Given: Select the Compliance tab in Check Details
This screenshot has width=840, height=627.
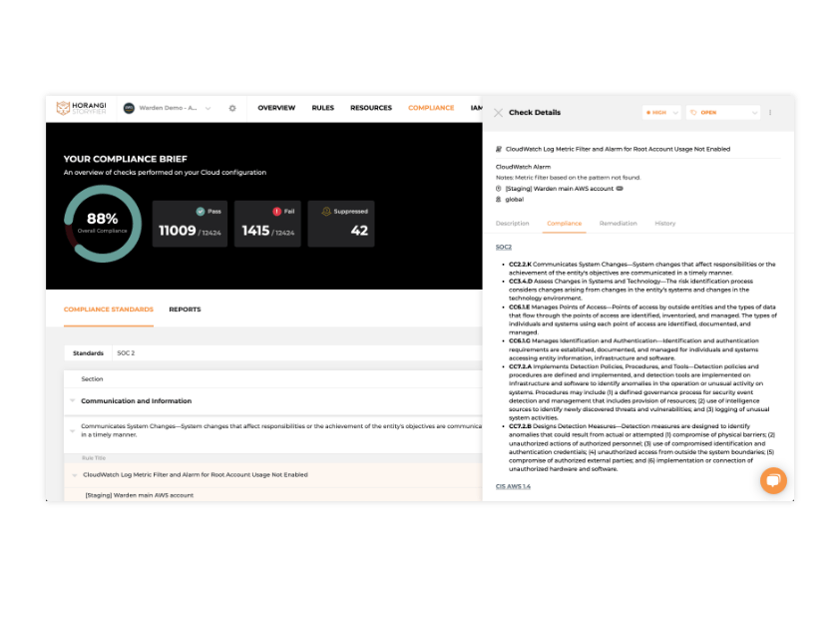Looking at the screenshot, I should click(x=564, y=224).
